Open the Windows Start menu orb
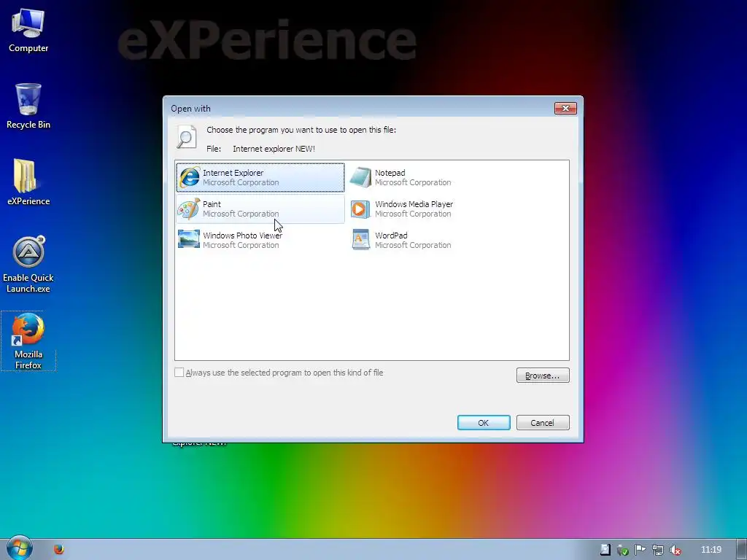Image resolution: width=747 pixels, height=560 pixels. tap(19, 548)
